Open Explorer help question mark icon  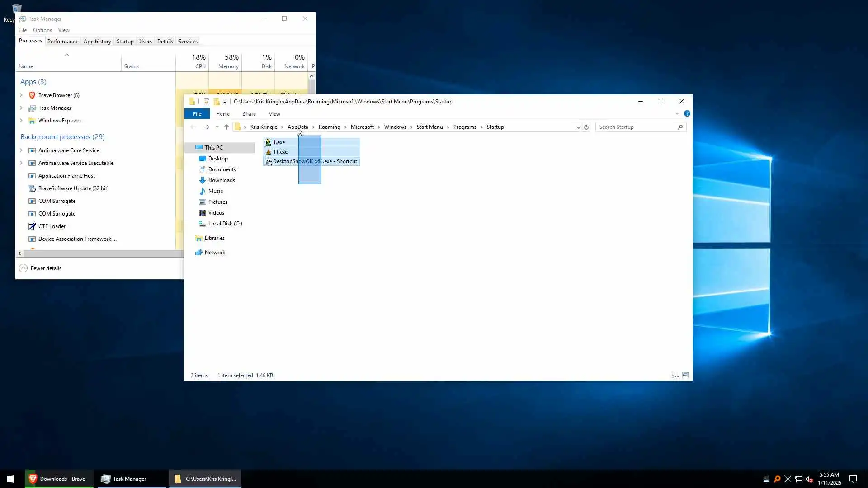687,113
